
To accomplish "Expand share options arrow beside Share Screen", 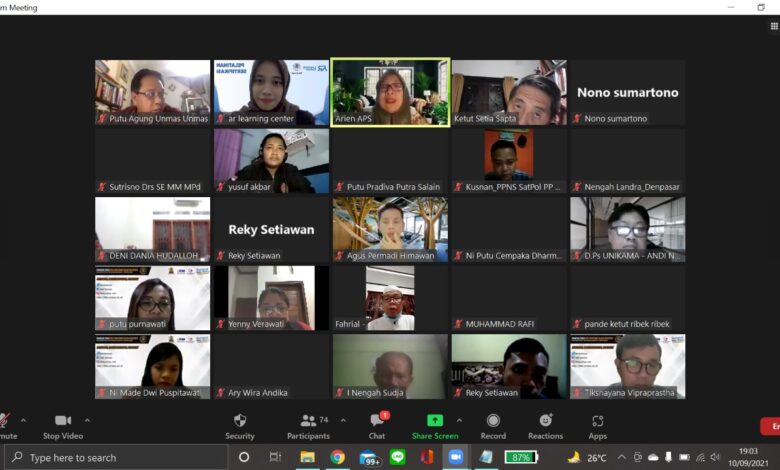I will point(459,420).
